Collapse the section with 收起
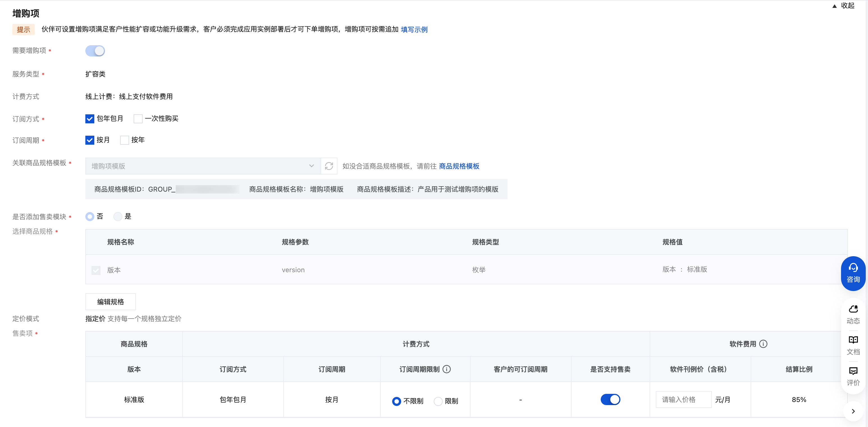Image resolution: width=868 pixels, height=427 pixels. (x=844, y=6)
